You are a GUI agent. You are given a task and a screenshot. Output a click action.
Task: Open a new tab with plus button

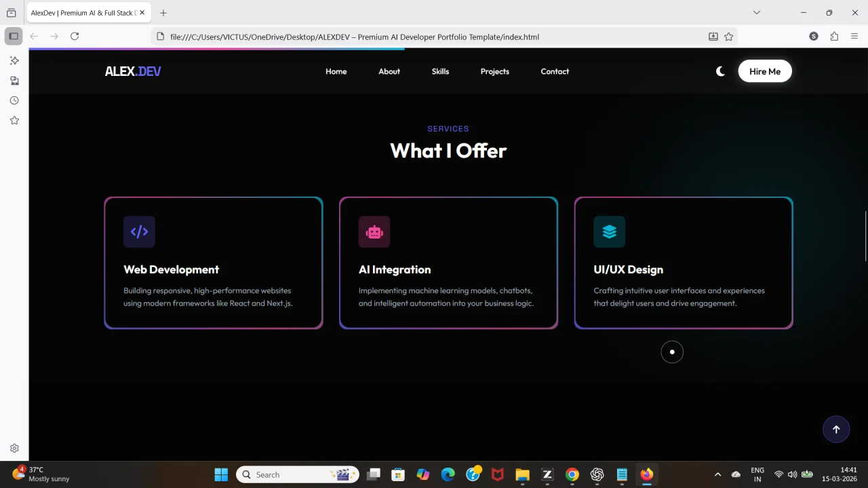pyautogui.click(x=163, y=13)
